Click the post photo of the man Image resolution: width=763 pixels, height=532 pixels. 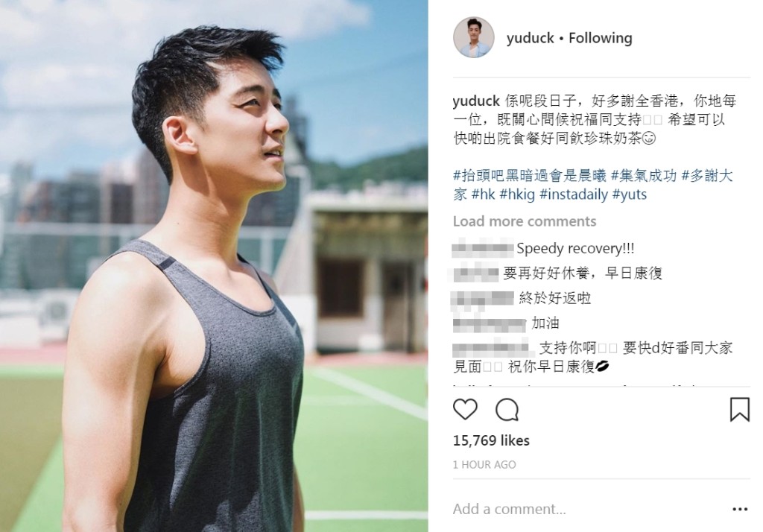214,266
